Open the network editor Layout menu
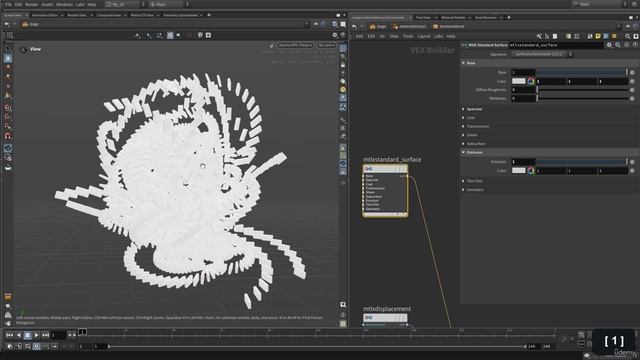 click(424, 36)
